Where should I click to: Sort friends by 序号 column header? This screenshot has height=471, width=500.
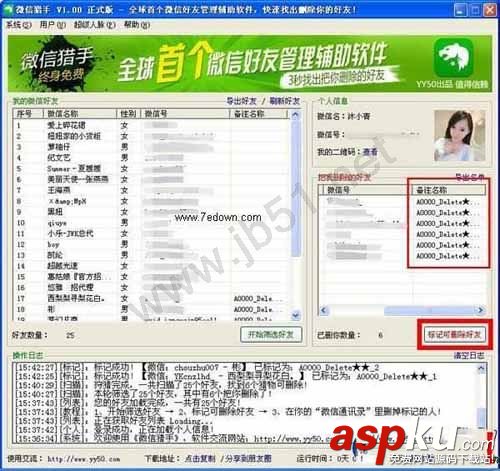[x=28, y=114]
